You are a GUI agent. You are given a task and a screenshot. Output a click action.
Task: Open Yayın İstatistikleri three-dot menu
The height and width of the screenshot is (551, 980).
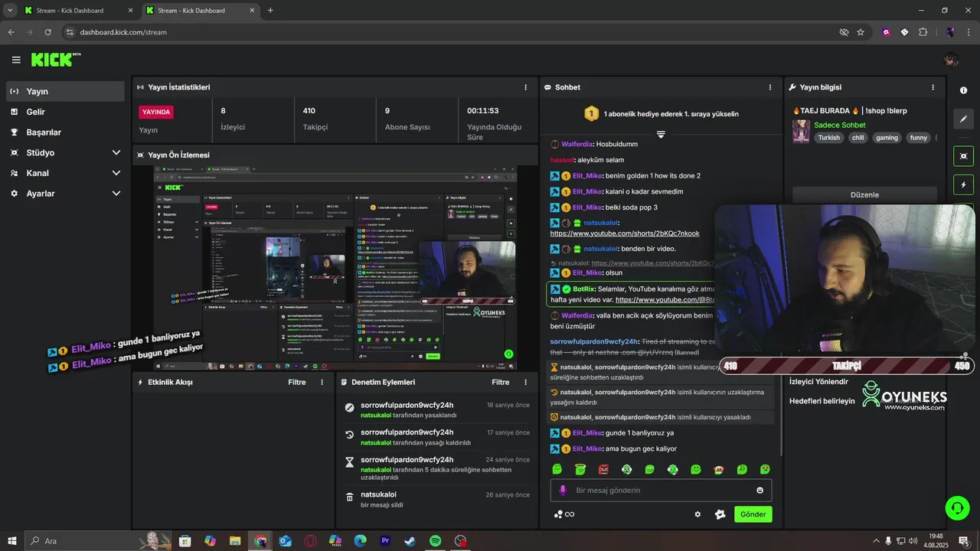click(525, 87)
